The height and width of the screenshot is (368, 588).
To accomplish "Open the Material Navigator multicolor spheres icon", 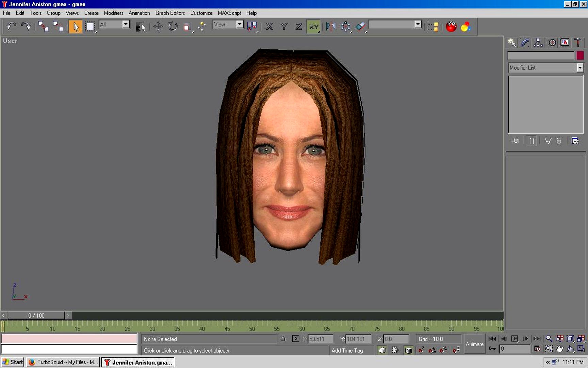I will [466, 26].
